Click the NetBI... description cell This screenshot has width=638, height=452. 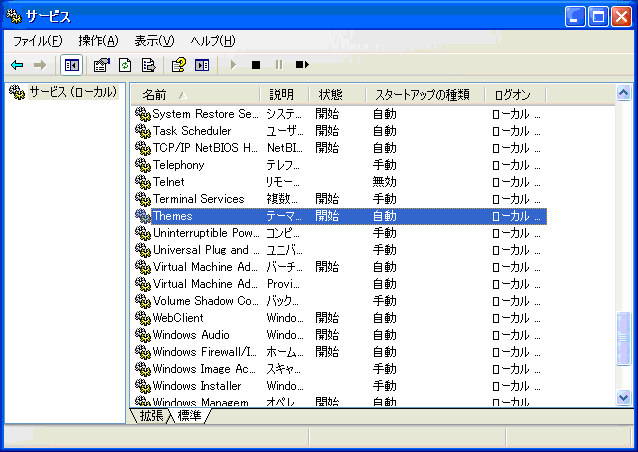(x=285, y=148)
